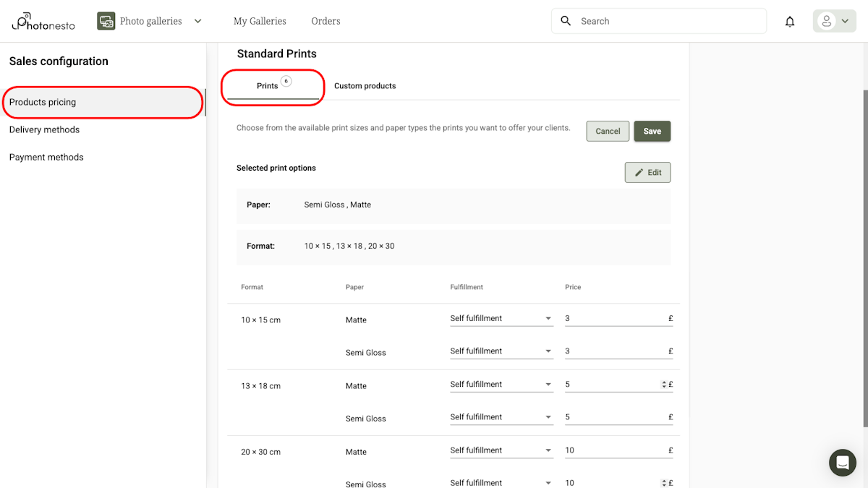
Task: Open notifications via the bell icon
Action: 790,21
